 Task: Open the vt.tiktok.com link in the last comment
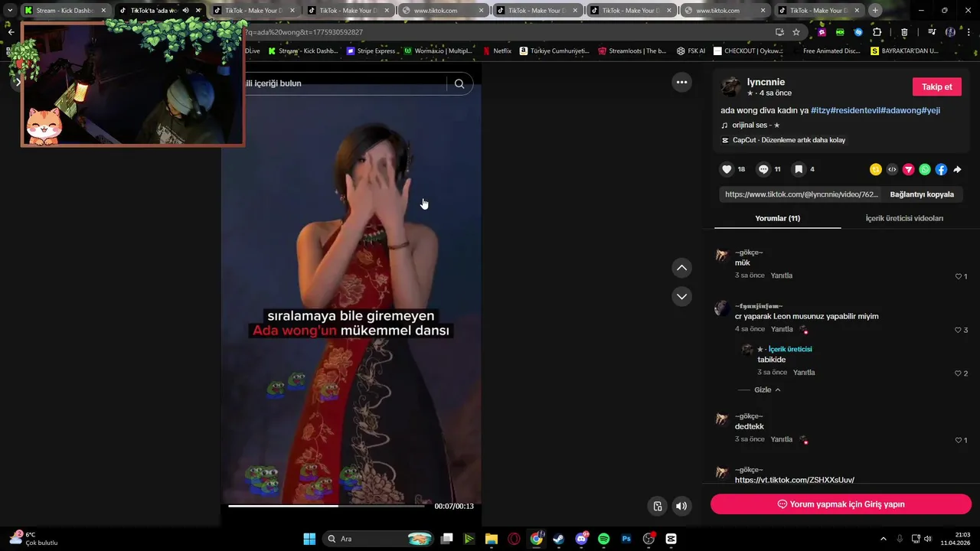(x=795, y=480)
